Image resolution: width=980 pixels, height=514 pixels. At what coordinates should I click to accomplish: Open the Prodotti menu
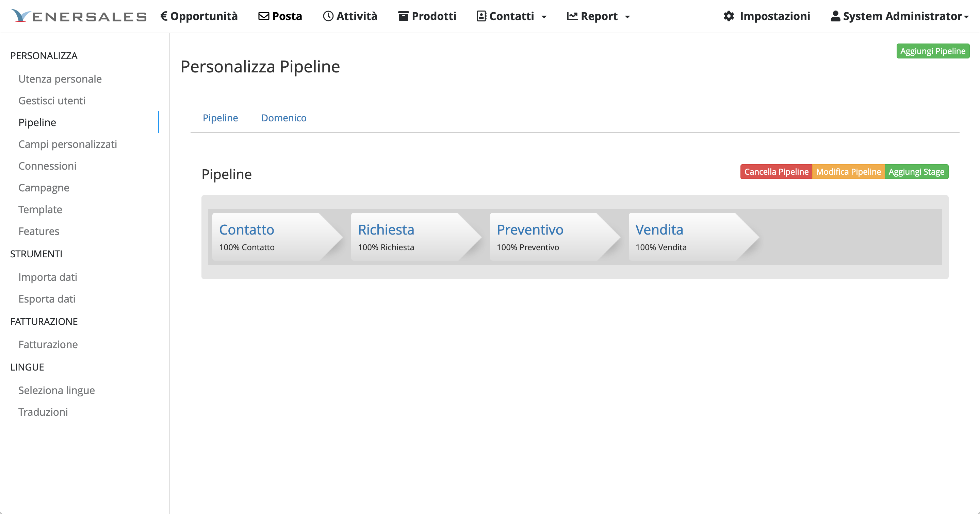(x=427, y=16)
